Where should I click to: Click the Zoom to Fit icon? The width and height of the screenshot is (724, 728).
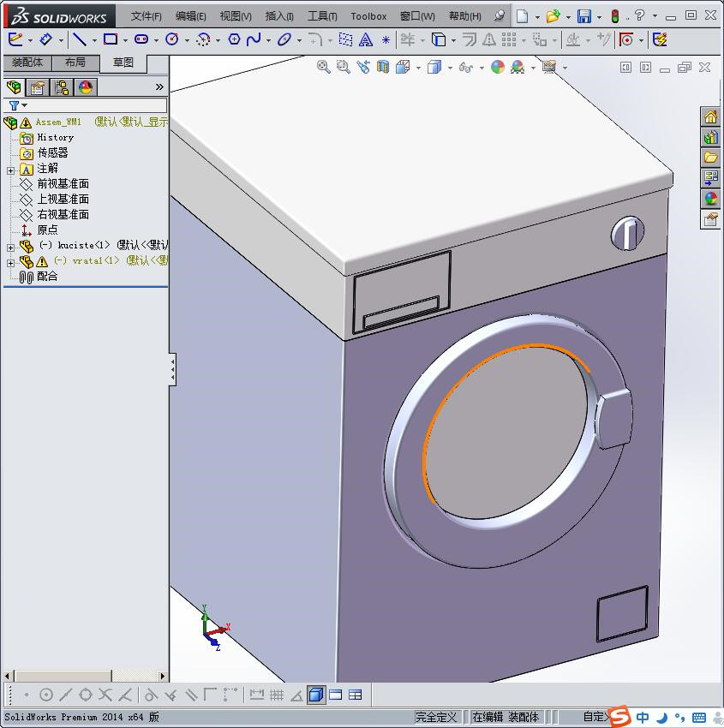[323, 67]
